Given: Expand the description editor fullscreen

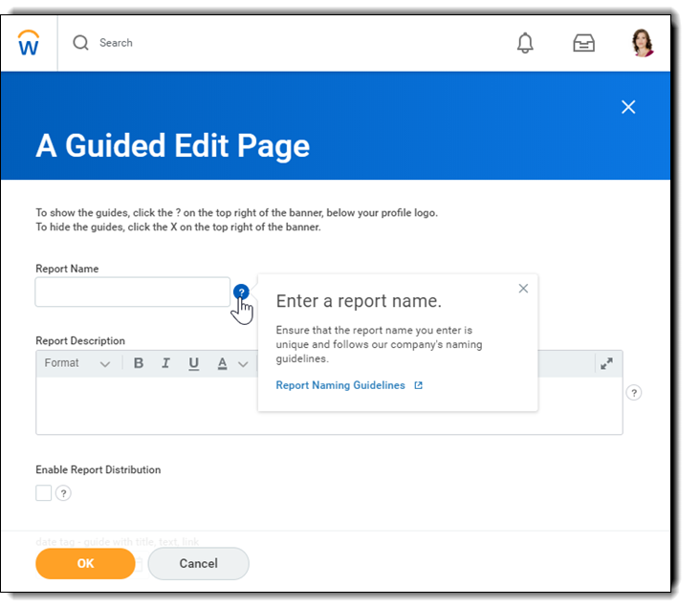Looking at the screenshot, I should [x=606, y=363].
